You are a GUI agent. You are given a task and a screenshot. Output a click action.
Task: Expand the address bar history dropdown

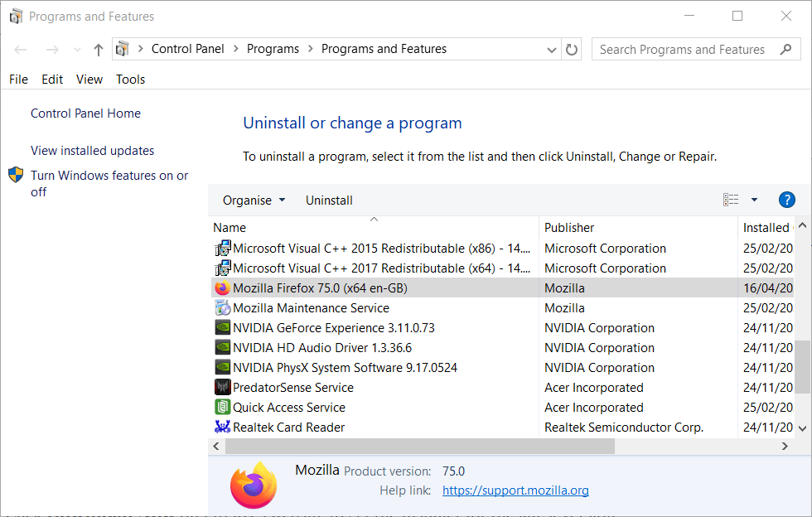(552, 50)
